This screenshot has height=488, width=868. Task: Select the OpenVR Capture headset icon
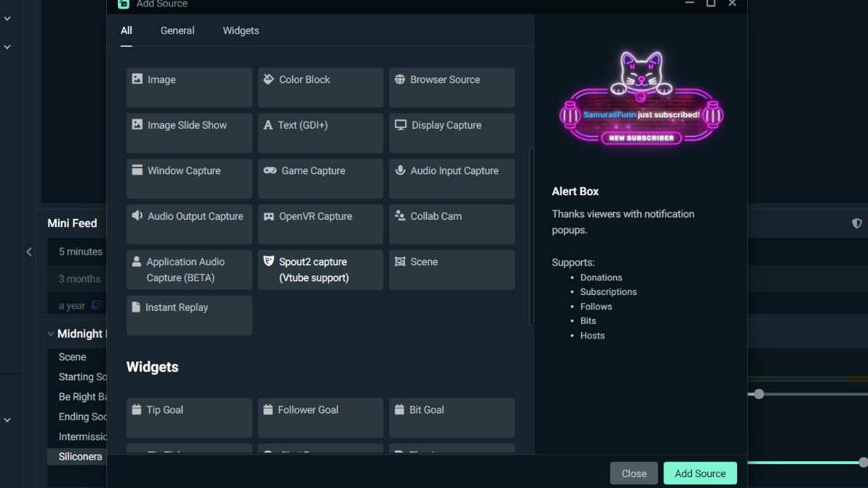[x=269, y=216]
